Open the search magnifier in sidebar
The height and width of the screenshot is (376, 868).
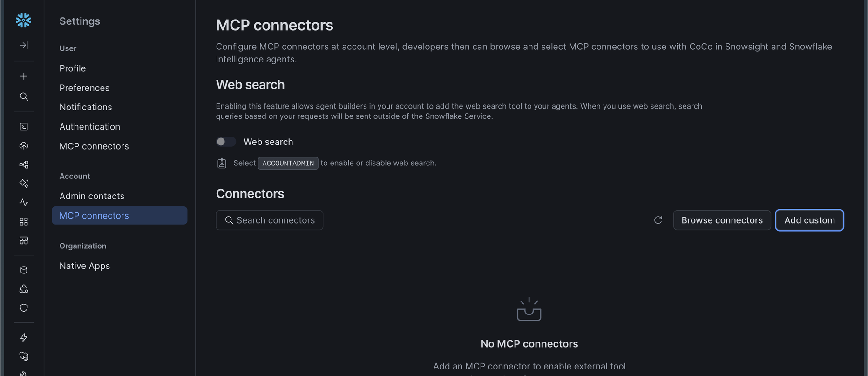tap(24, 96)
